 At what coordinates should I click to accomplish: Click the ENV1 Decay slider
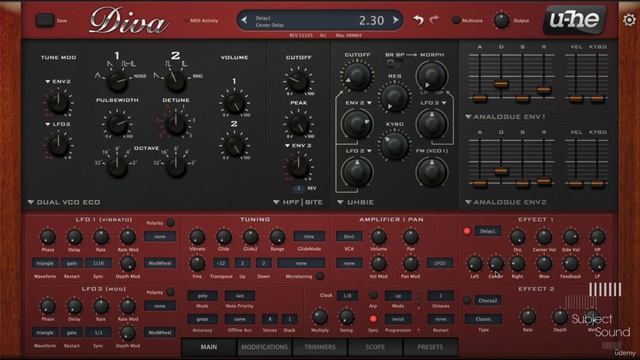(x=501, y=84)
